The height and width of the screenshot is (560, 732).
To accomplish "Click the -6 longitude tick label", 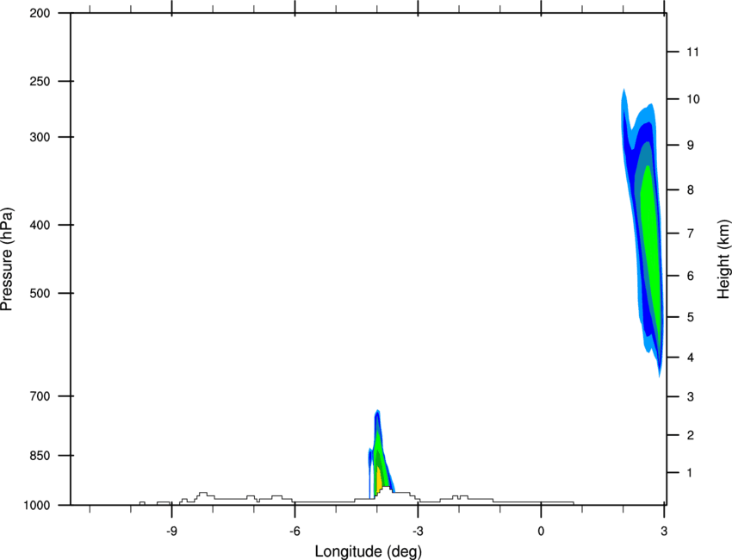I will [295, 531].
